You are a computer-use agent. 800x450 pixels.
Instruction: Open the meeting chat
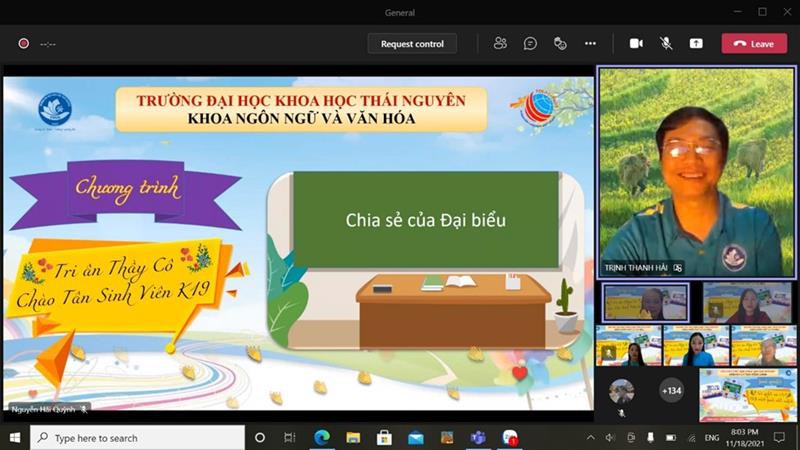tap(530, 43)
